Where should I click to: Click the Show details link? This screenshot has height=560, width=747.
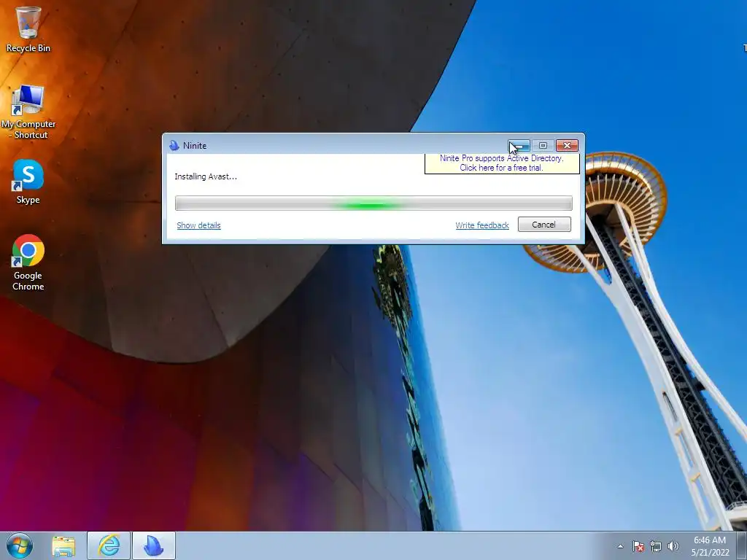pyautogui.click(x=198, y=225)
